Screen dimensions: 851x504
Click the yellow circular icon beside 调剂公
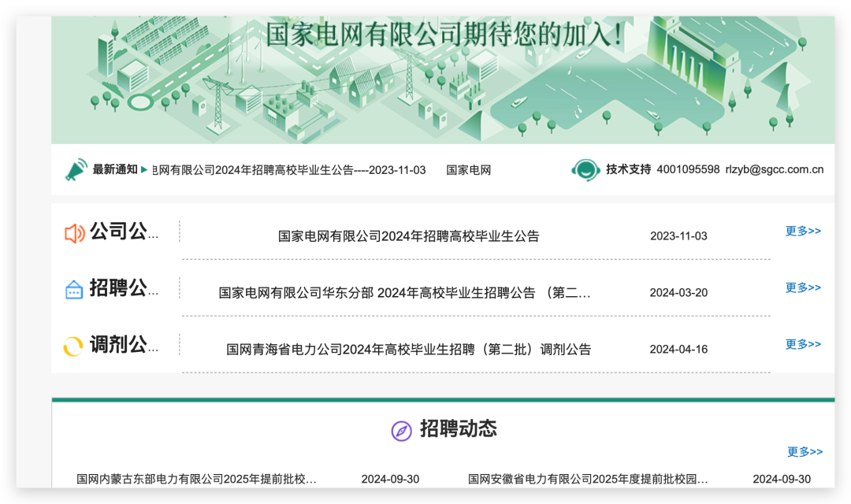click(x=73, y=346)
